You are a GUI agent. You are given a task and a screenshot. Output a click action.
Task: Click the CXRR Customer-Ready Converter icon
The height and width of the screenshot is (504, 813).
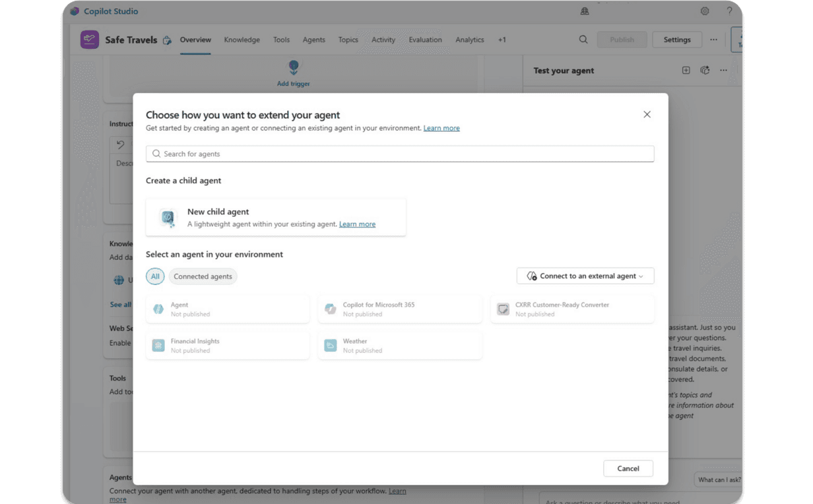pos(504,309)
